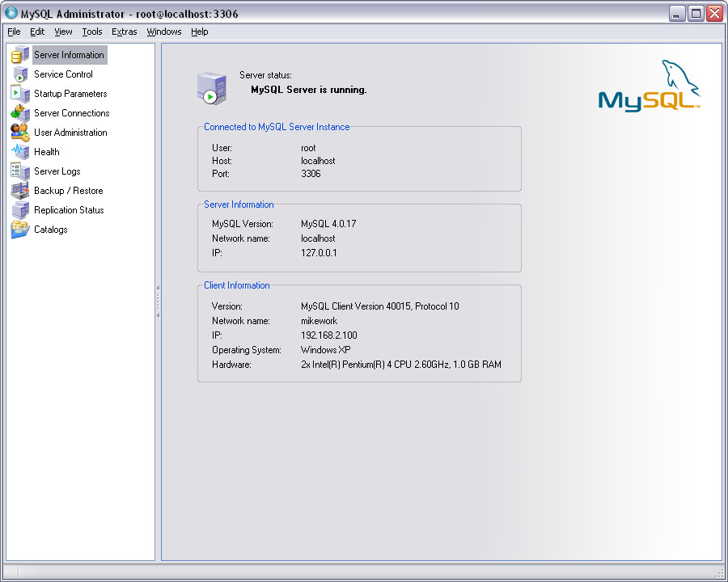Click the Health monitor sidebar icon
The height and width of the screenshot is (582, 728).
20,152
